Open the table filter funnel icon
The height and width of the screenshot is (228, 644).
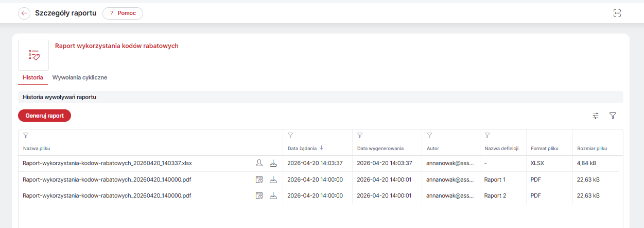613,116
